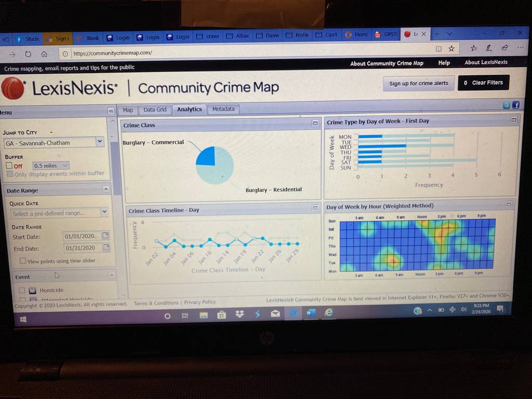This screenshot has height=399, width=532.
Task: Open About LexisNexis link
Action: (486, 62)
